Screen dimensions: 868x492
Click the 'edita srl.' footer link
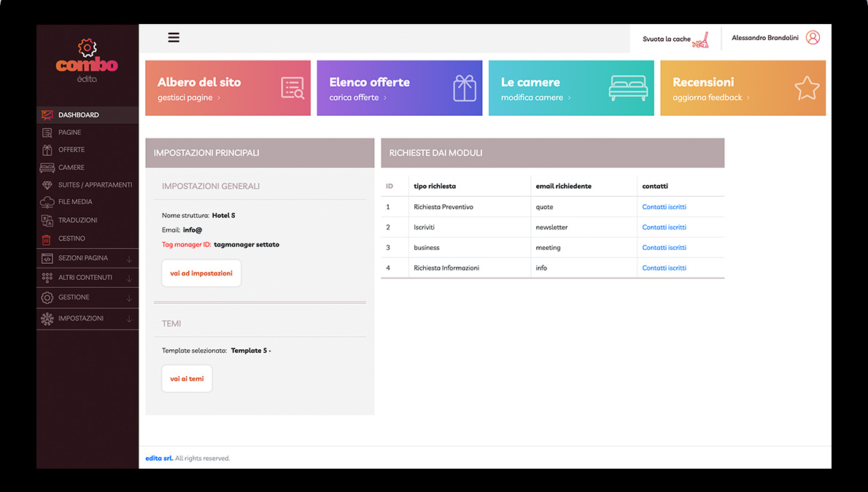tap(159, 458)
